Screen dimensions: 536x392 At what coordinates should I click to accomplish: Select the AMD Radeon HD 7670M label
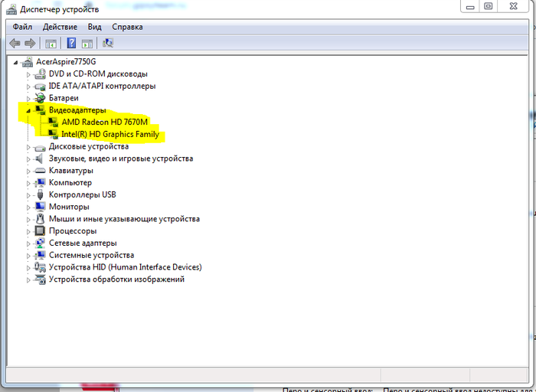pyautogui.click(x=105, y=122)
